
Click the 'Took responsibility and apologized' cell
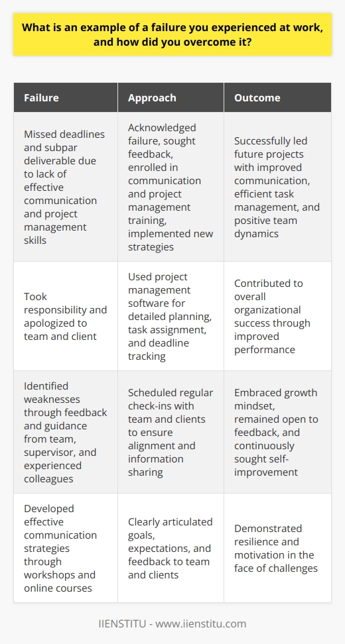(66, 316)
